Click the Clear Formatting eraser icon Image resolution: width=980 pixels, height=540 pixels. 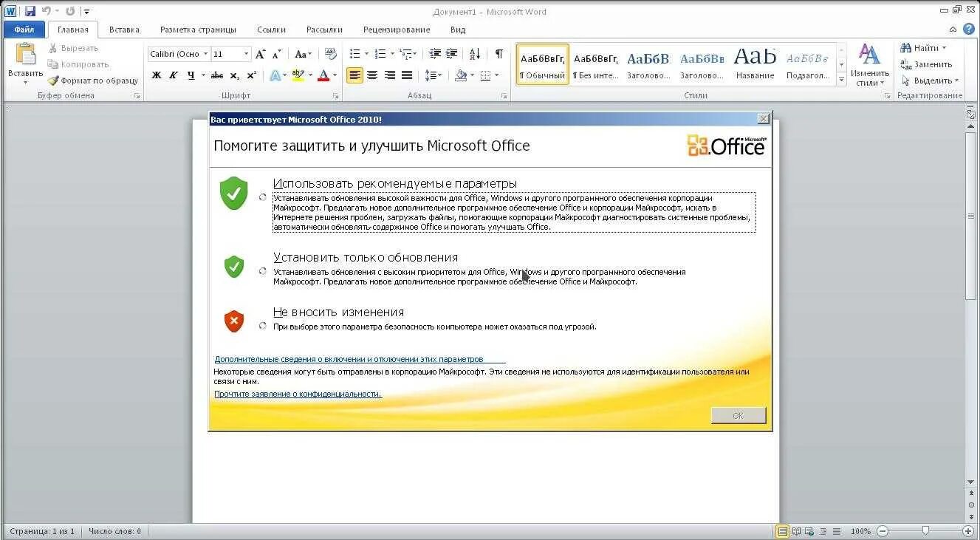(331, 54)
